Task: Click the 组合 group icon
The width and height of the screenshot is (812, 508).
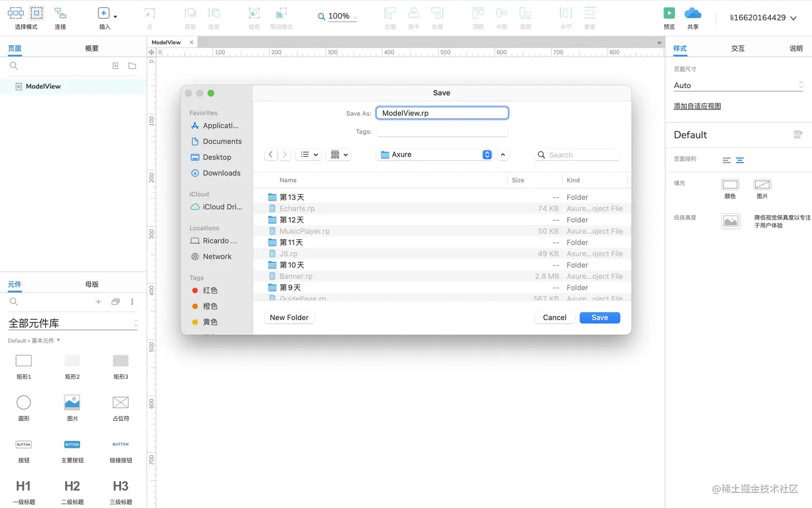Action: tap(254, 13)
